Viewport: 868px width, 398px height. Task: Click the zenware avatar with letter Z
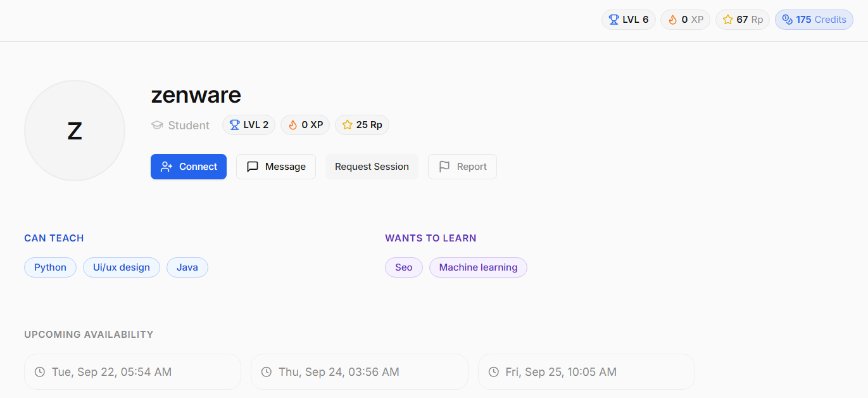[x=75, y=131]
